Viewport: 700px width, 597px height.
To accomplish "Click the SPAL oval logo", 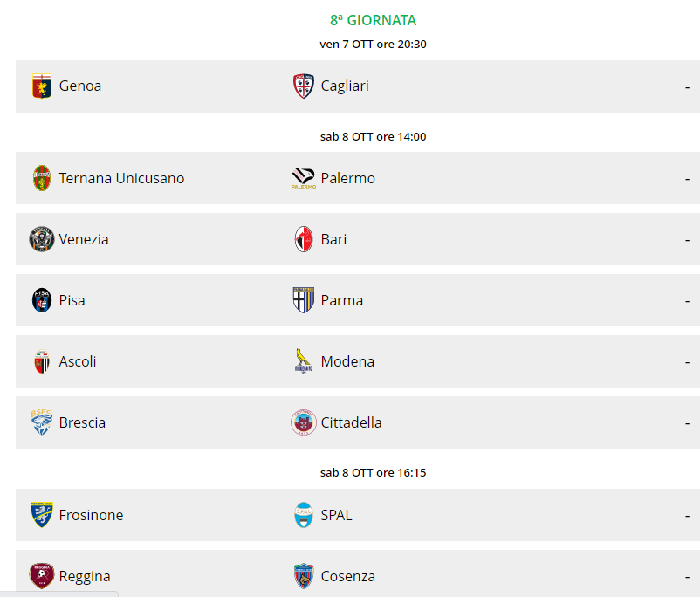I will [x=304, y=515].
